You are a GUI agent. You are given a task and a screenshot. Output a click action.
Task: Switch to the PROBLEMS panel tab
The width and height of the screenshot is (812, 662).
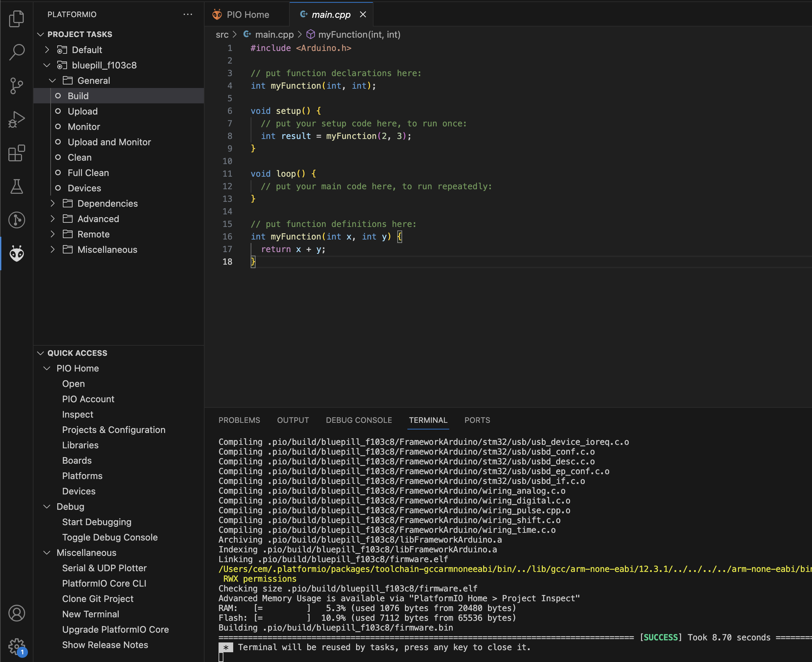[x=239, y=420]
